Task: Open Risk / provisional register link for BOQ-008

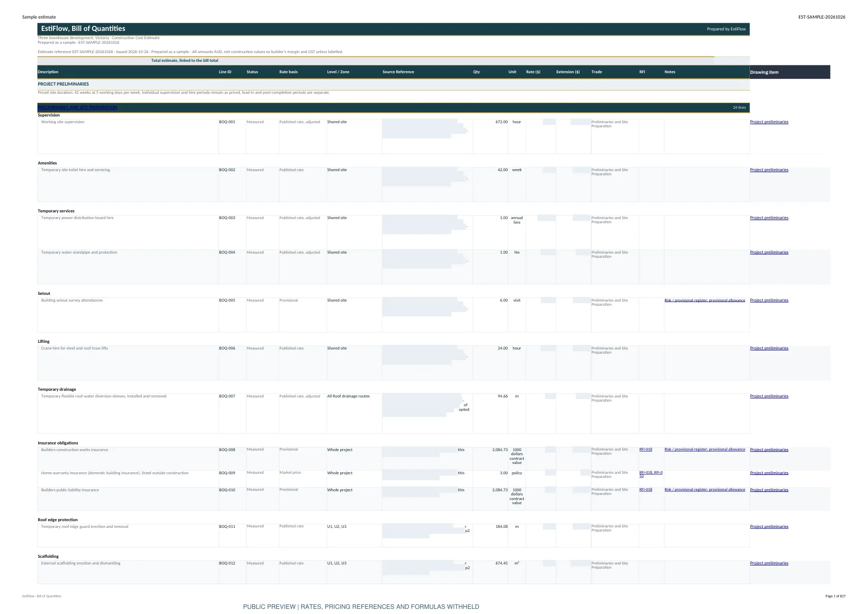Action: pos(705,450)
